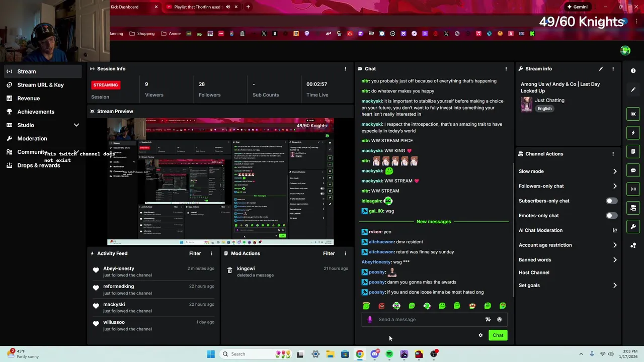Click the wrench icon in right toolbar
Screen dimensions: 644x362
coord(633,227)
